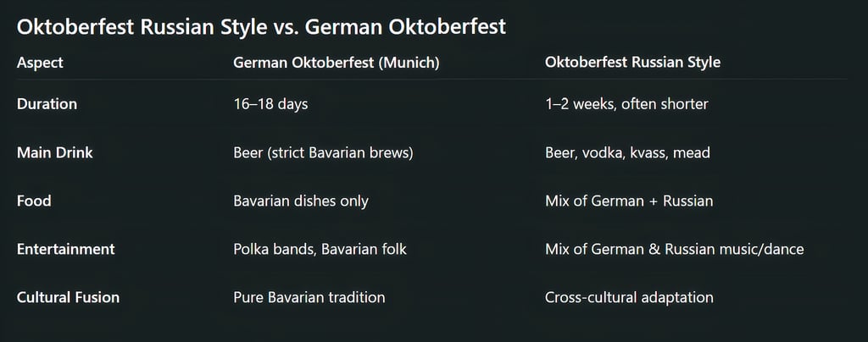Screen dimensions: 868x342
Task: Click the Oktoberfest Russian Style column header
Action: pos(632,63)
